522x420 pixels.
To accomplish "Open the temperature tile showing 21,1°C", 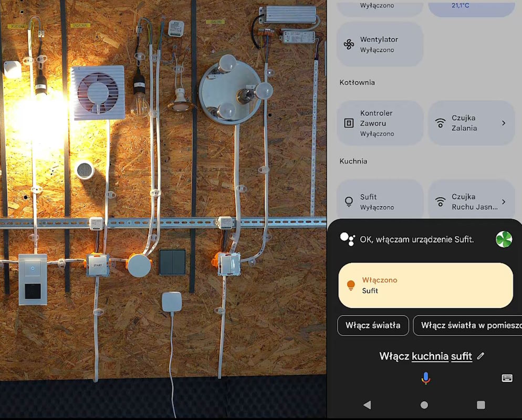I will (x=471, y=7).
